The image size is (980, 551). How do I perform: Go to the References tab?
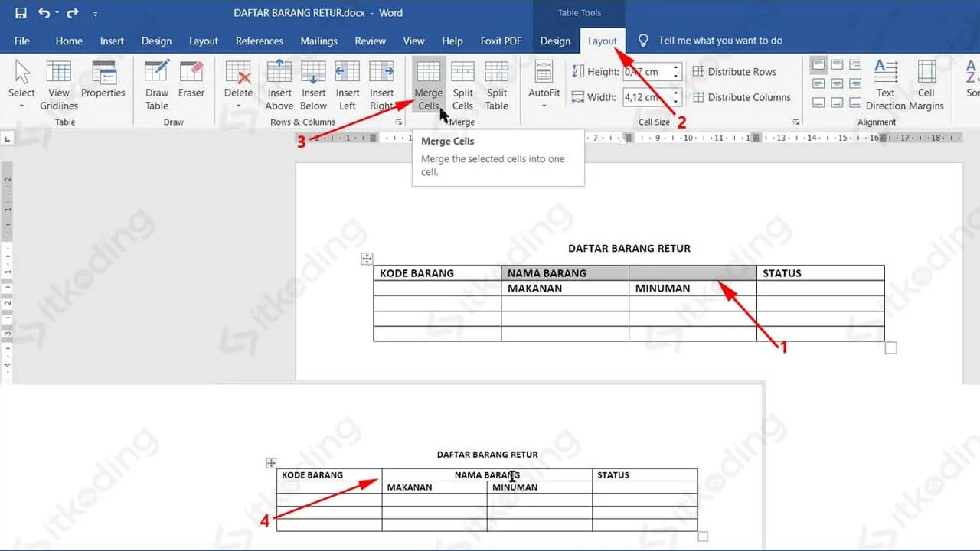pyautogui.click(x=260, y=41)
